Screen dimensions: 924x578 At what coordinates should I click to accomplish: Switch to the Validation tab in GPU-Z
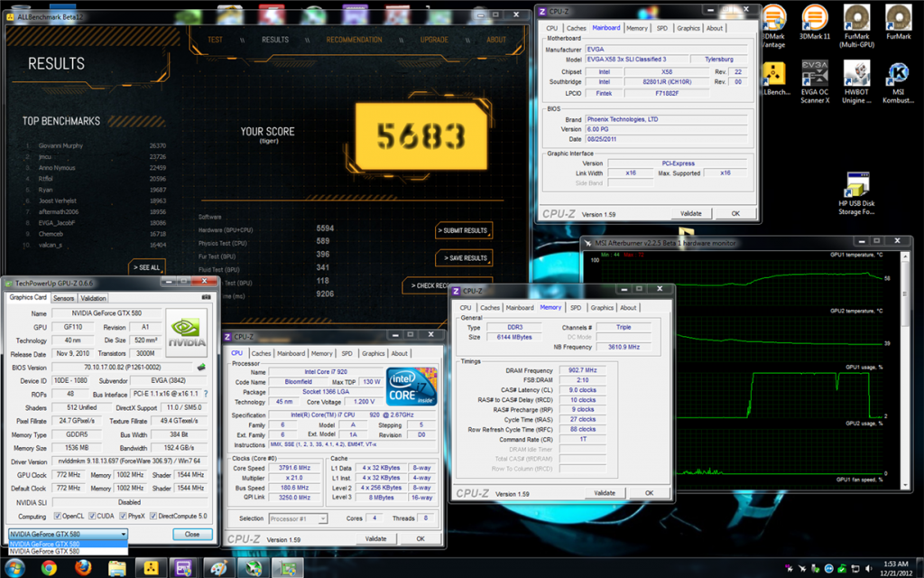(x=93, y=298)
